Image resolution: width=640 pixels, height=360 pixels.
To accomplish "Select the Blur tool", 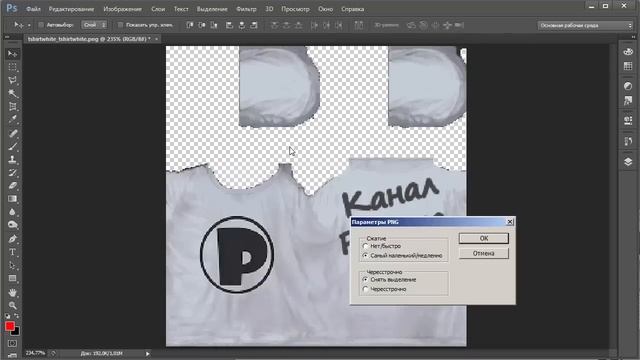I will pyautogui.click(x=12, y=212).
